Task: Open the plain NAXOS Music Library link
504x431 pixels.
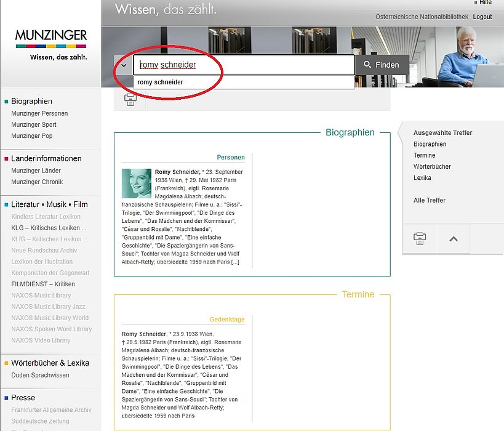Action: click(x=41, y=296)
